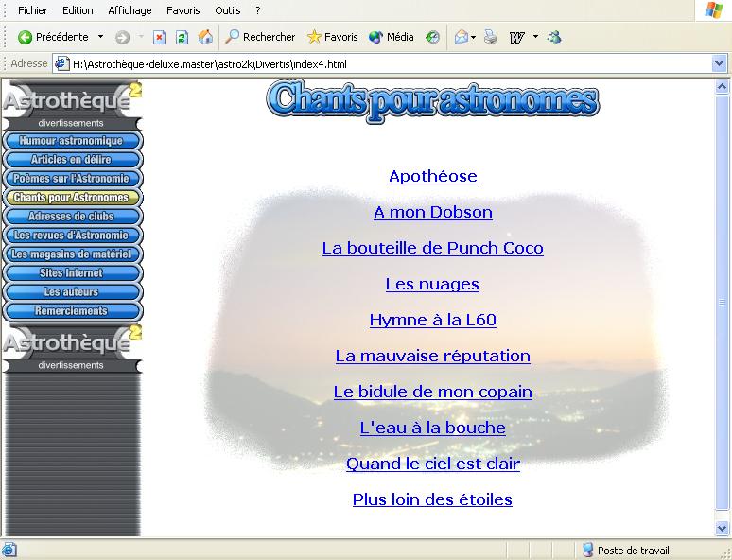732x560 pixels.
Task: Open the Edition menu
Action: coord(78,10)
